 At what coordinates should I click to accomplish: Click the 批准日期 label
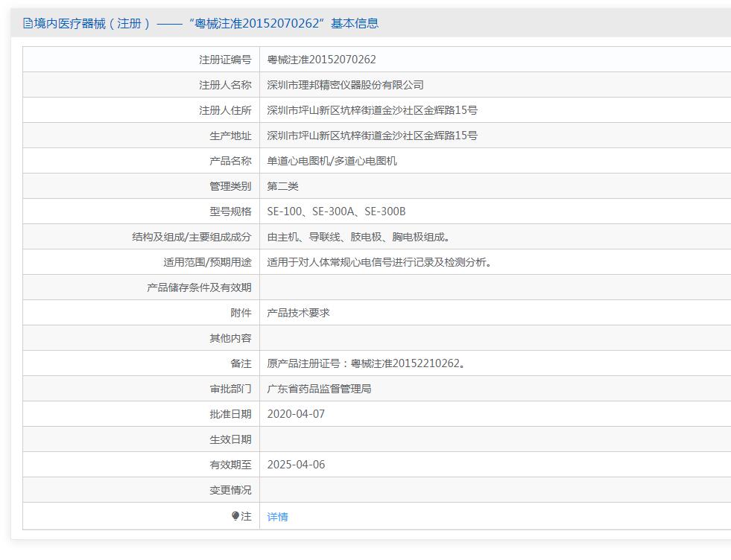click(x=230, y=414)
